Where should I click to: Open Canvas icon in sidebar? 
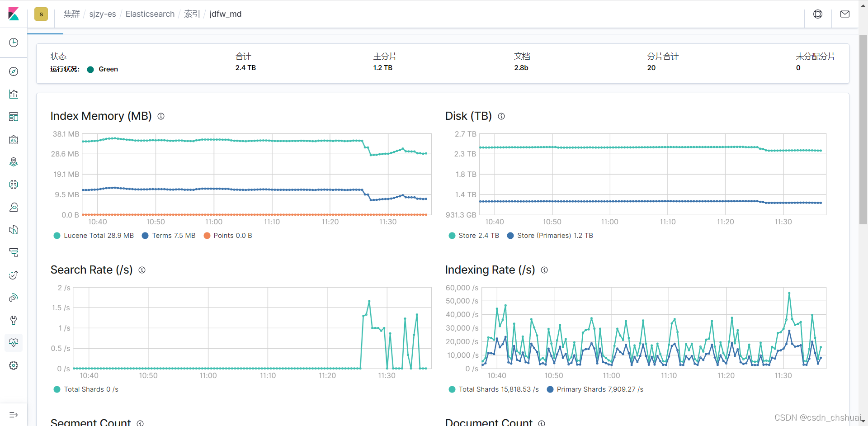(14, 139)
